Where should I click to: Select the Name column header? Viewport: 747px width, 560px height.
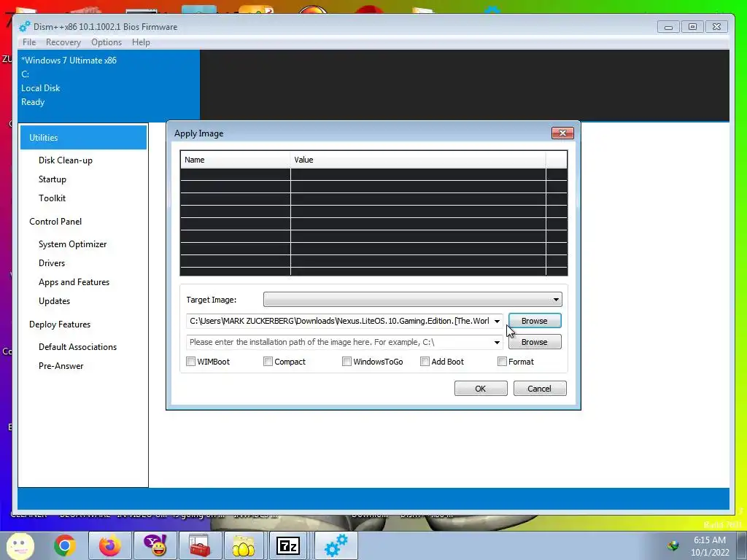click(x=236, y=160)
